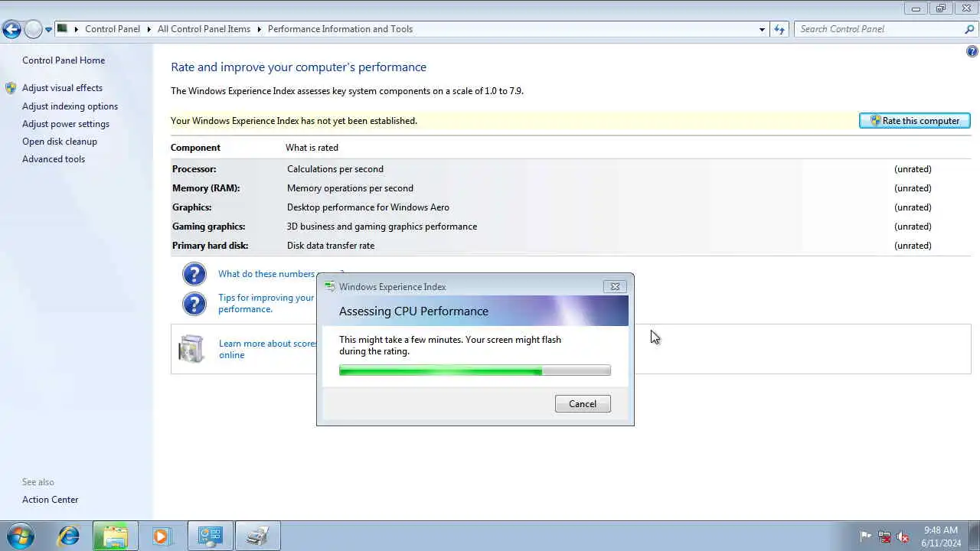The width and height of the screenshot is (980, 551).
Task: Open Advanced tools link
Action: [x=54, y=159]
